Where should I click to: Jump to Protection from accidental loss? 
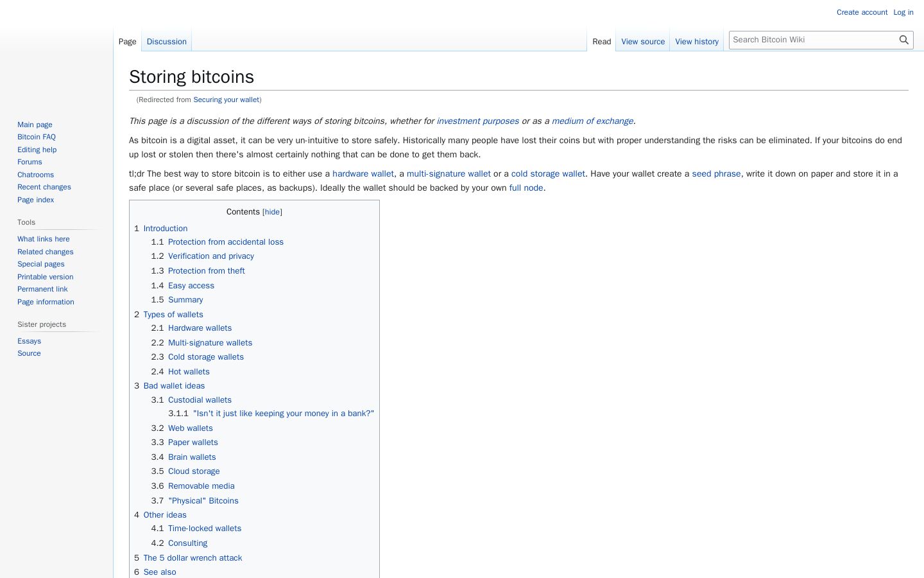pyautogui.click(x=226, y=241)
